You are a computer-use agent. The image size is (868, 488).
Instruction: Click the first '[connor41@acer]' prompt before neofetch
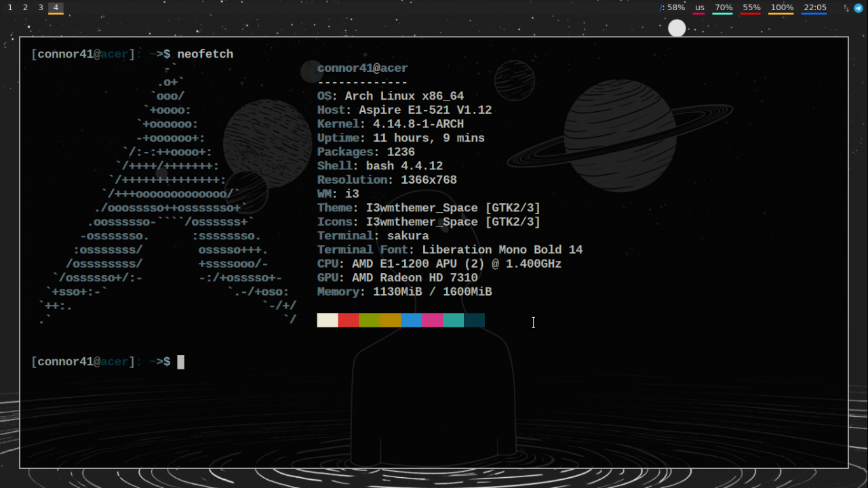click(83, 54)
